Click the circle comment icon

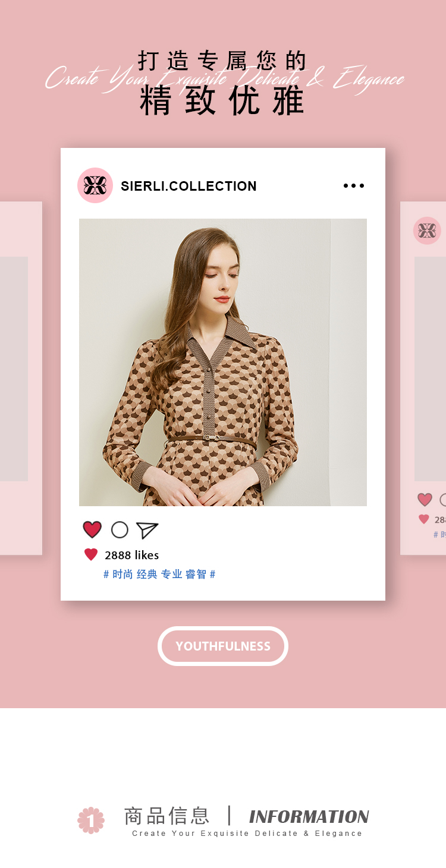[x=120, y=529]
